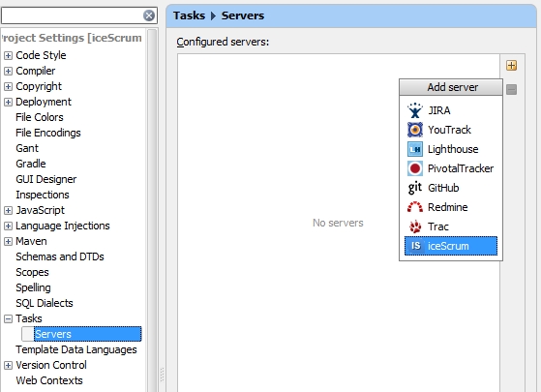Expand the Code Style node

tap(8, 55)
